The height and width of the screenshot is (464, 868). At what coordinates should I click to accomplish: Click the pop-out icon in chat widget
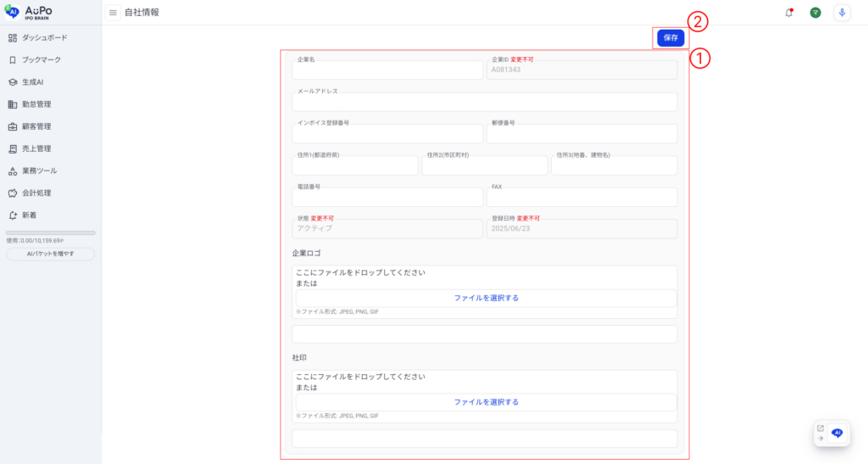(821, 428)
